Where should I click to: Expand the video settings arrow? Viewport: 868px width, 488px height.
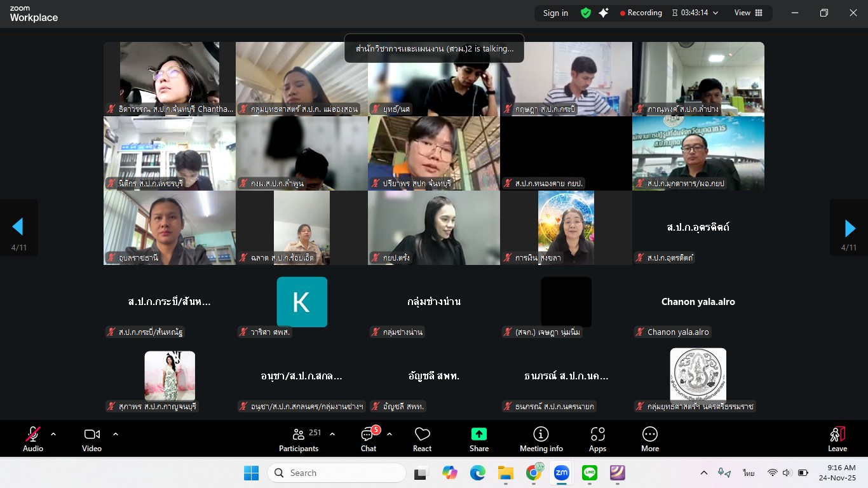coord(116,434)
